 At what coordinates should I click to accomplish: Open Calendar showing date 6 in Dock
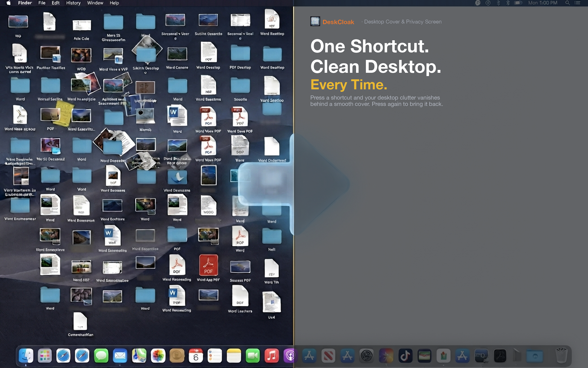[x=196, y=356]
